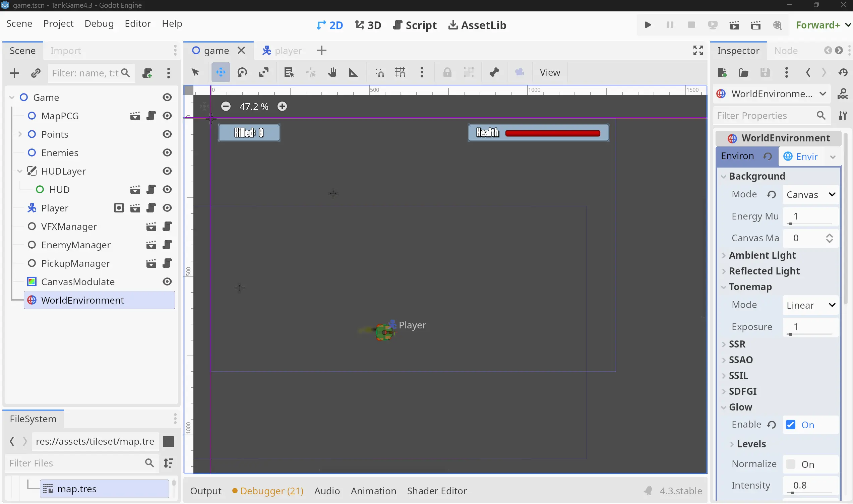
Task: Open the MapPCG attached script
Action: click(151, 116)
